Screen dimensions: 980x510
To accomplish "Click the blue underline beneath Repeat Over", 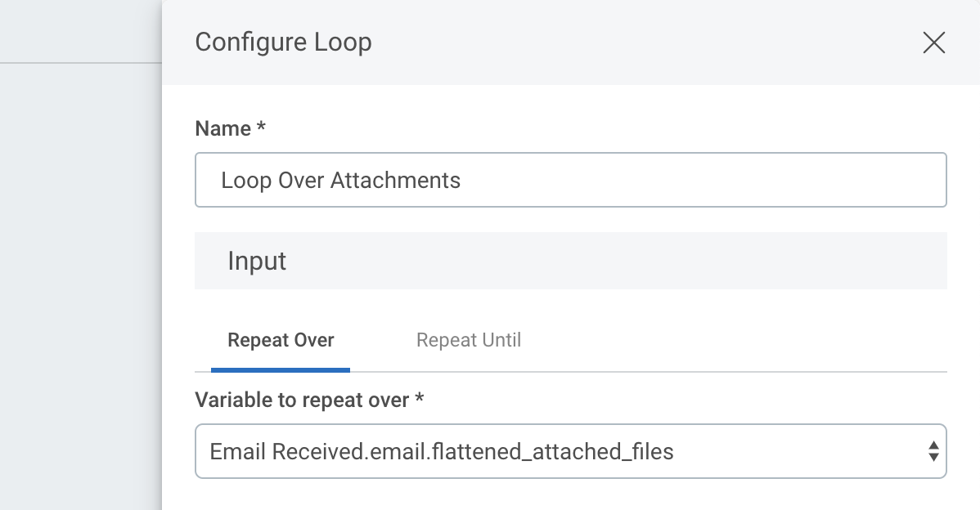I will [x=281, y=369].
